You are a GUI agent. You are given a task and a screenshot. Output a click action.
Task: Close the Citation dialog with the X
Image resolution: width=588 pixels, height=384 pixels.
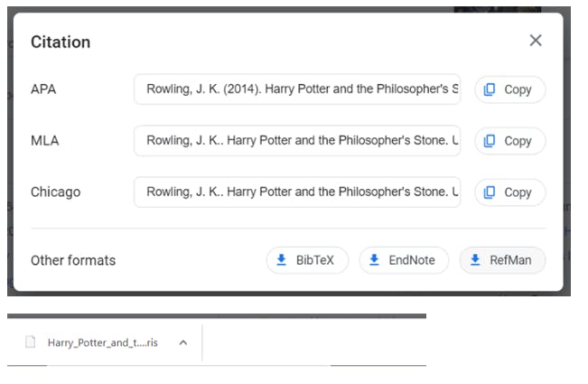click(x=536, y=41)
